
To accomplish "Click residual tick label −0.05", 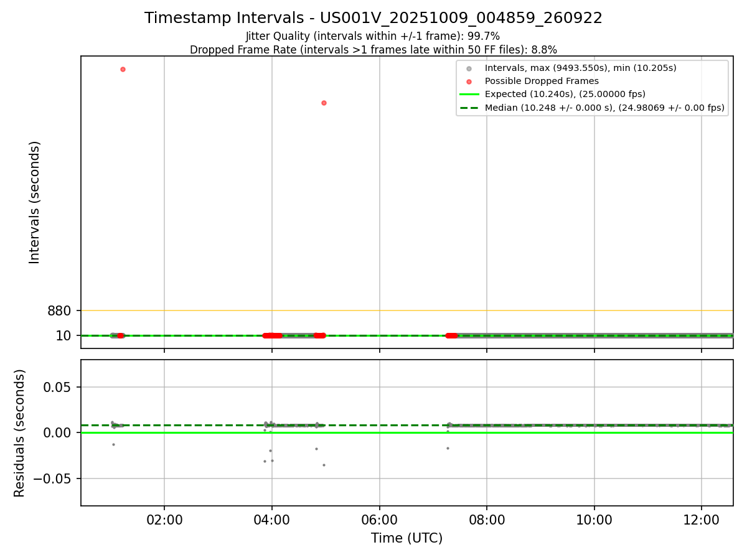I will click(53, 478).
